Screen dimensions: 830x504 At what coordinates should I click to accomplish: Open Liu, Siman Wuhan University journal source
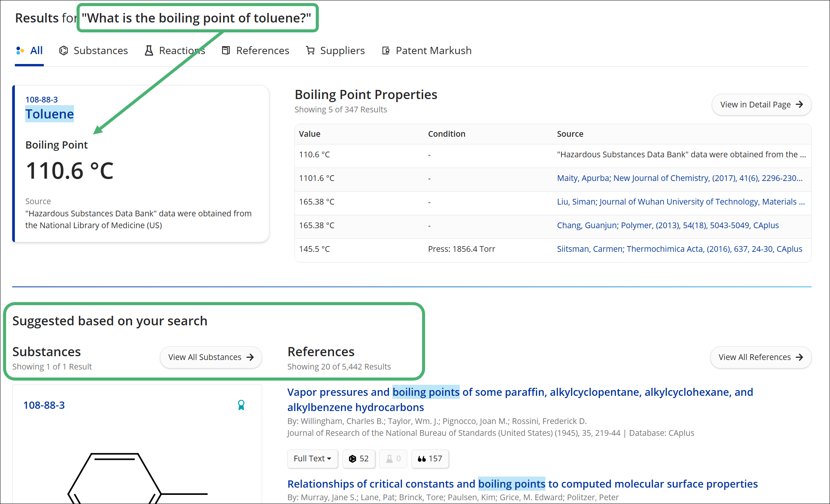pyautogui.click(x=681, y=202)
